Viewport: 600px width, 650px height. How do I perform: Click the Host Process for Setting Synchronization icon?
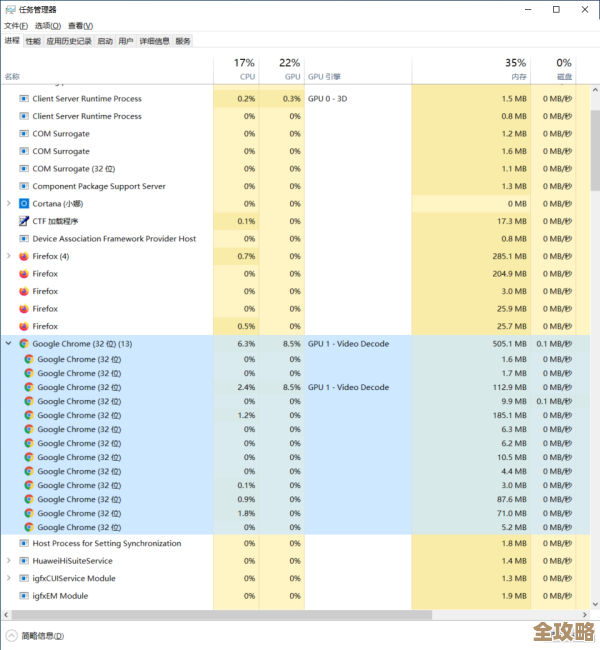pos(24,543)
